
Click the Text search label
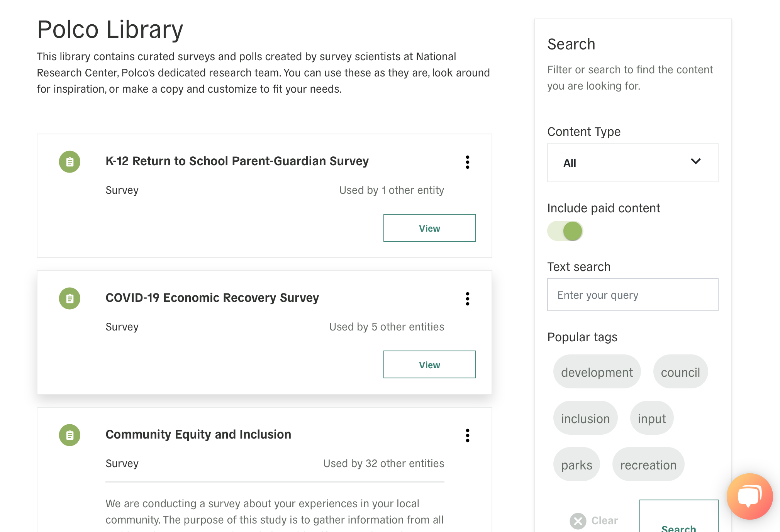pyautogui.click(x=579, y=267)
